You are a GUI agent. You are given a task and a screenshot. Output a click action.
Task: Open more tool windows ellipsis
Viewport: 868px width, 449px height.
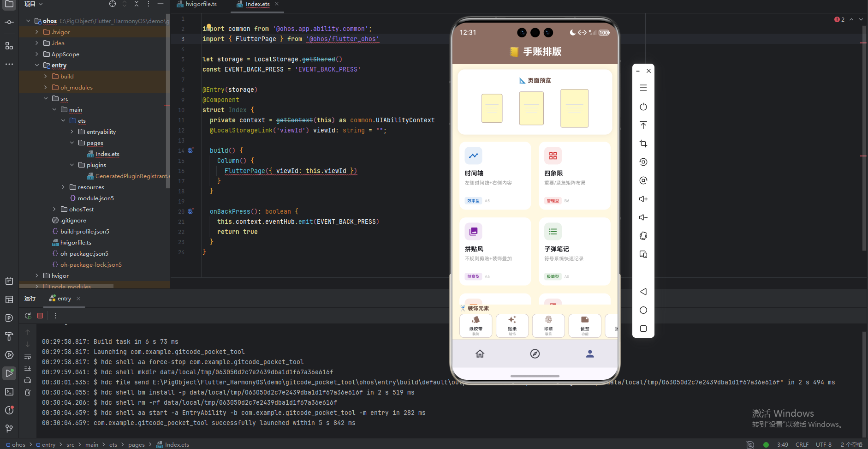tap(9, 64)
